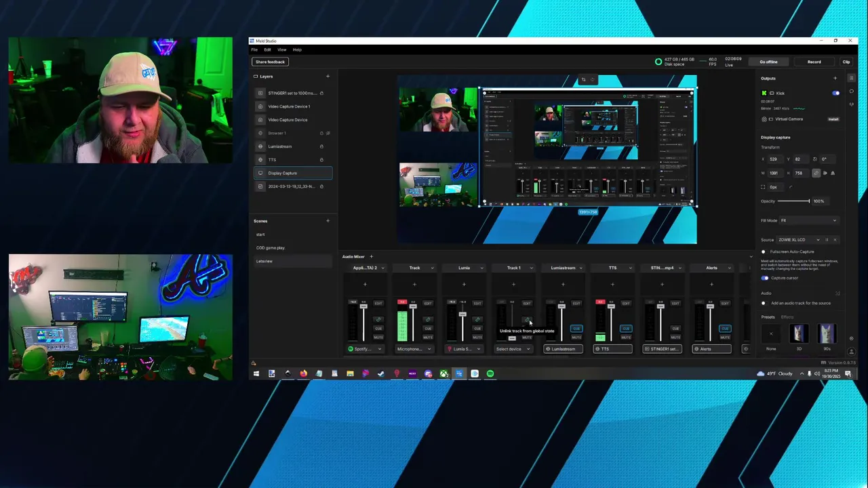Open the Microphone device dropdown

click(x=414, y=349)
